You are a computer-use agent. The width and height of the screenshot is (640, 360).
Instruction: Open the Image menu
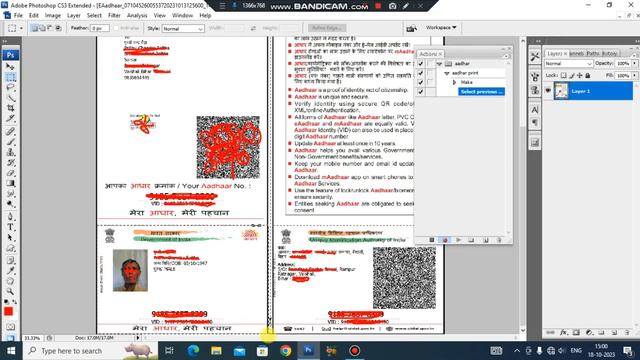tap(53, 16)
